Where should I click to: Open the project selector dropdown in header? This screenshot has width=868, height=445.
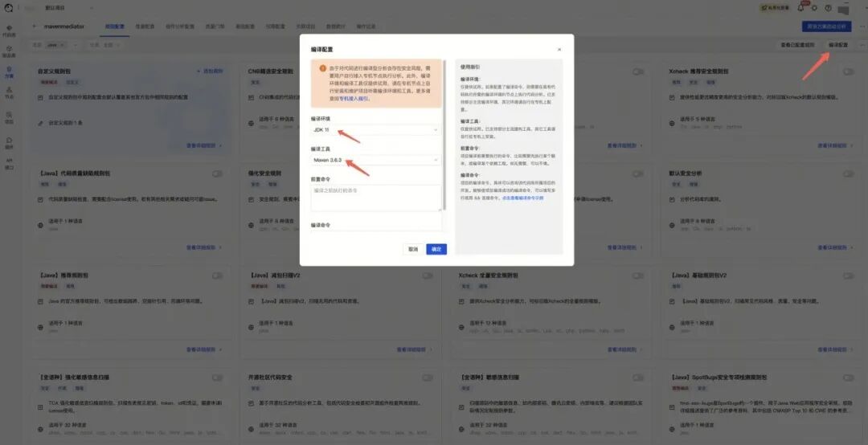click(x=68, y=8)
